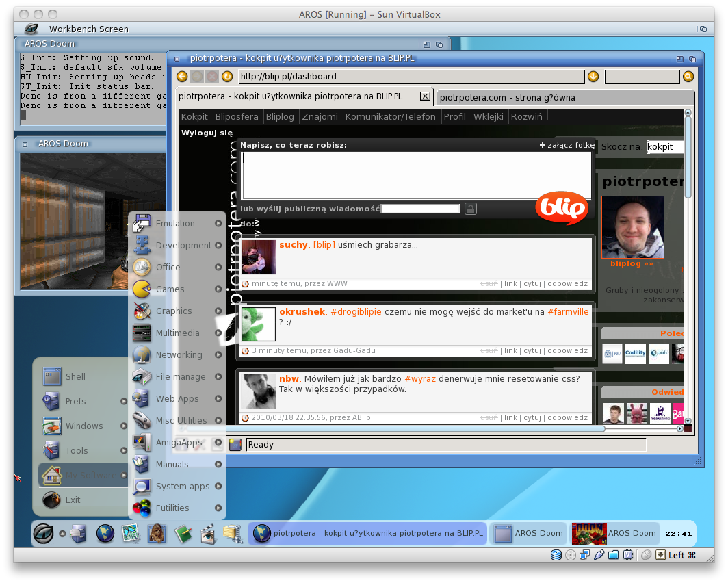Click the VirtualBox hard disk indicator
728x583 pixels.
(556, 555)
